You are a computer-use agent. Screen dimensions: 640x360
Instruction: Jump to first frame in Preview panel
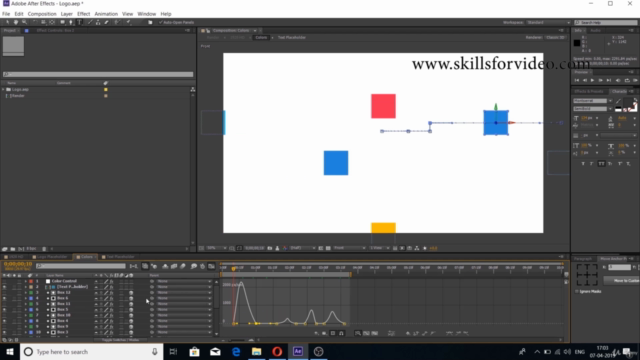tap(577, 80)
